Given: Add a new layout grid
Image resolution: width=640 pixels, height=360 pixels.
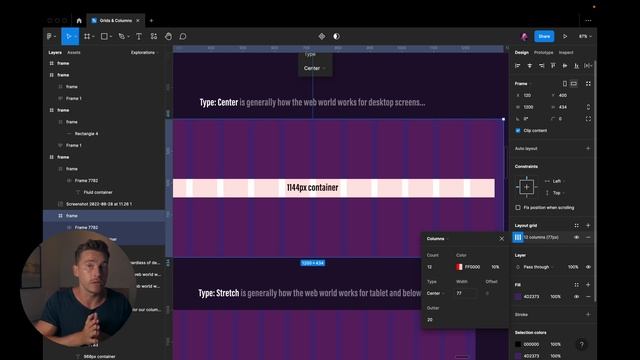Looking at the screenshot, I should tap(588, 225).
